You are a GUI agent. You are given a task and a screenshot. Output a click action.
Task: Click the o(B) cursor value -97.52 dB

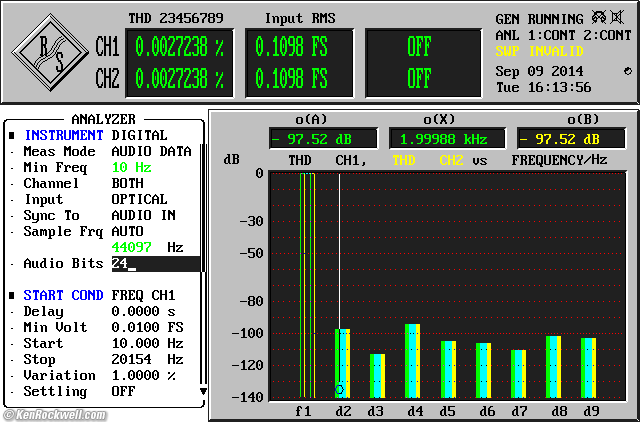[x=571, y=139]
